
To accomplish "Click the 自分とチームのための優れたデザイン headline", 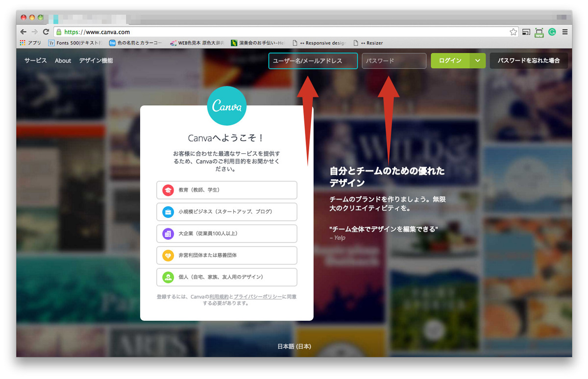I will [387, 177].
